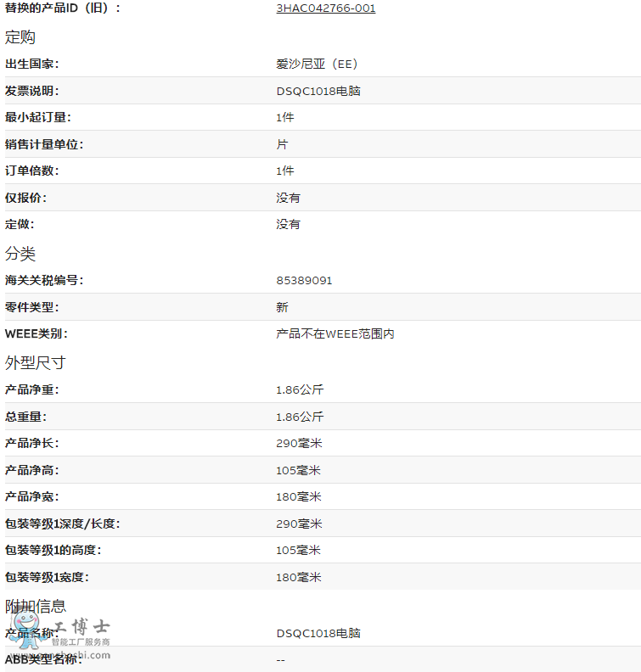The width and height of the screenshot is (641, 672).
Task: Select 290毫米 in the 包装等级1深度/长度 row
Action: tap(299, 524)
